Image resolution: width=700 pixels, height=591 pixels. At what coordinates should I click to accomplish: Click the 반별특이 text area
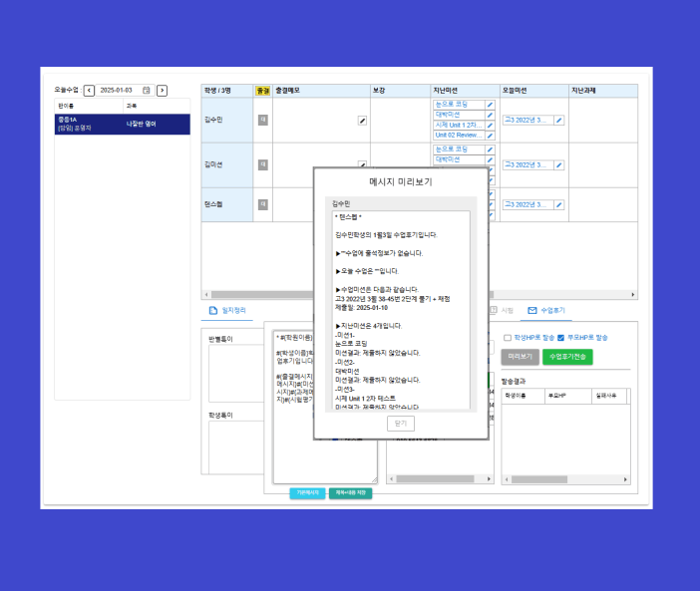pos(235,374)
